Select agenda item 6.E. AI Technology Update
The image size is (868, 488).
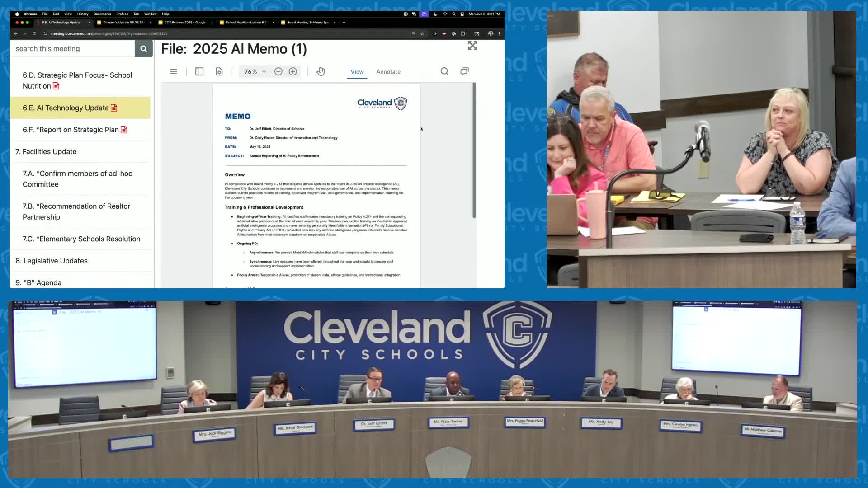point(80,108)
